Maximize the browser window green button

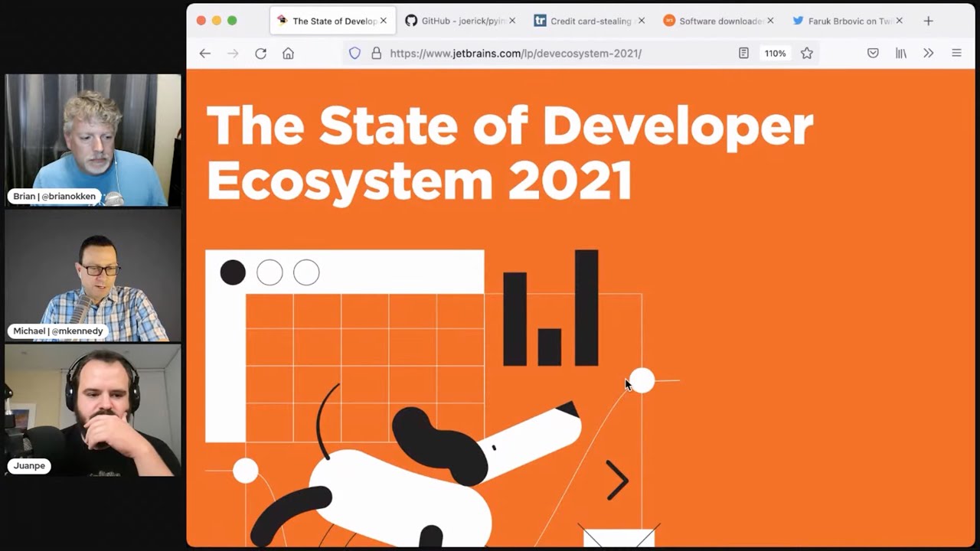[x=232, y=21]
